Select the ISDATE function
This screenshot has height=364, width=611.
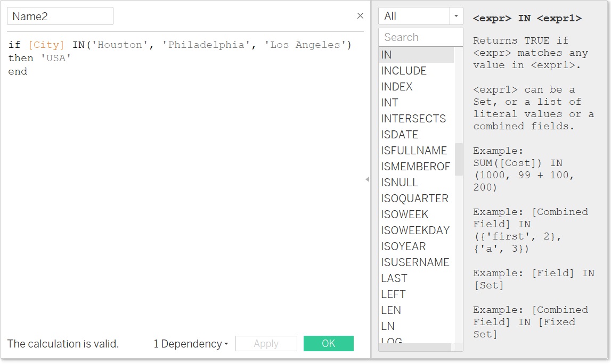[399, 134]
